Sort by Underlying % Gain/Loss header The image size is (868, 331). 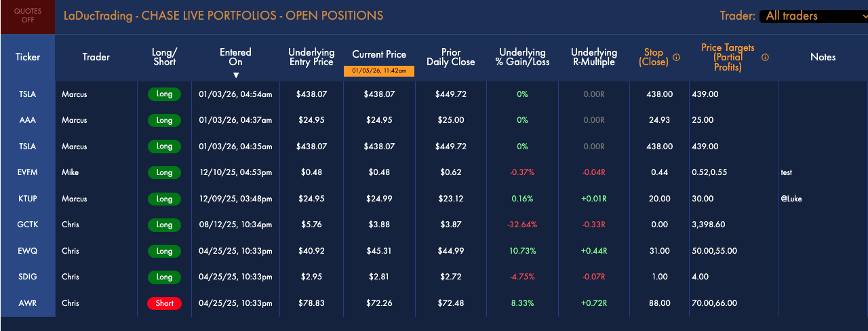[522, 57]
